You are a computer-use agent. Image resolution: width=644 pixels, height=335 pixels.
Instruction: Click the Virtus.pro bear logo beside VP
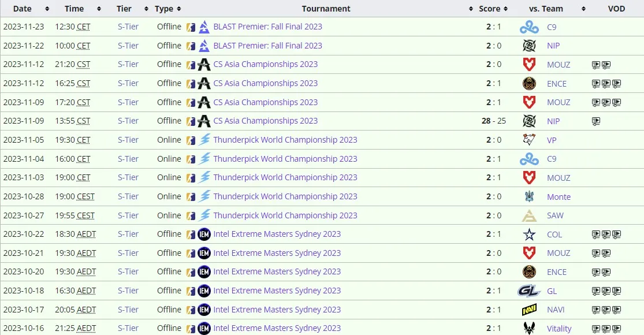pos(529,140)
